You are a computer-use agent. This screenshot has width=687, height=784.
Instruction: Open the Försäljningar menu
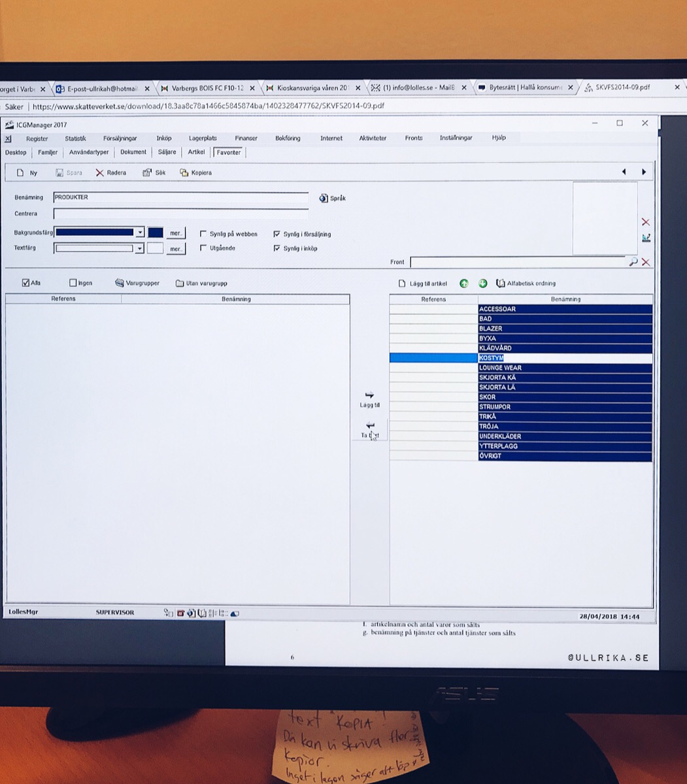tap(120, 139)
